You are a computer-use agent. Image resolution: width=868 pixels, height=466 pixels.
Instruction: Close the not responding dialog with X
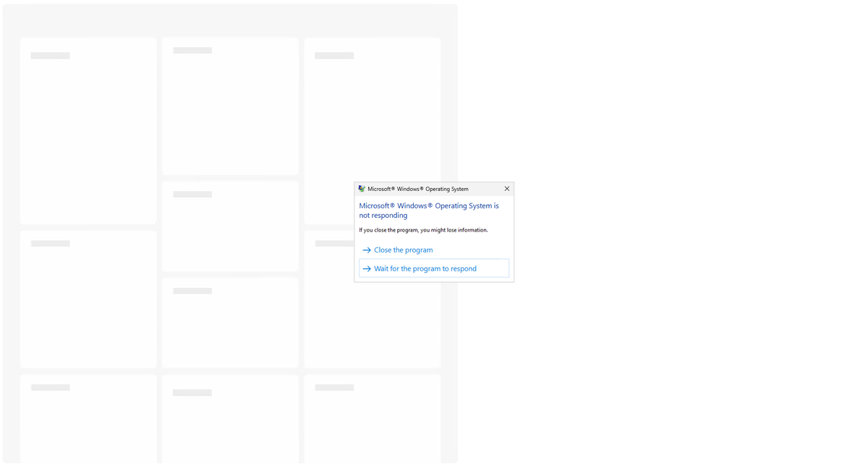point(506,189)
